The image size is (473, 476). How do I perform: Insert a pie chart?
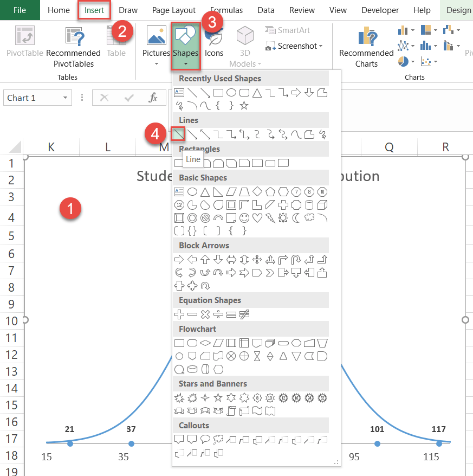(404, 61)
